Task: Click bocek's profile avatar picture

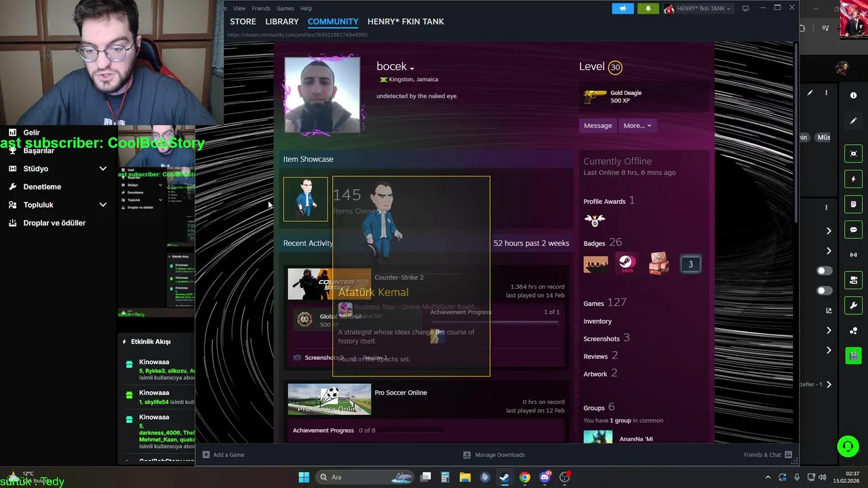Action: (x=322, y=94)
